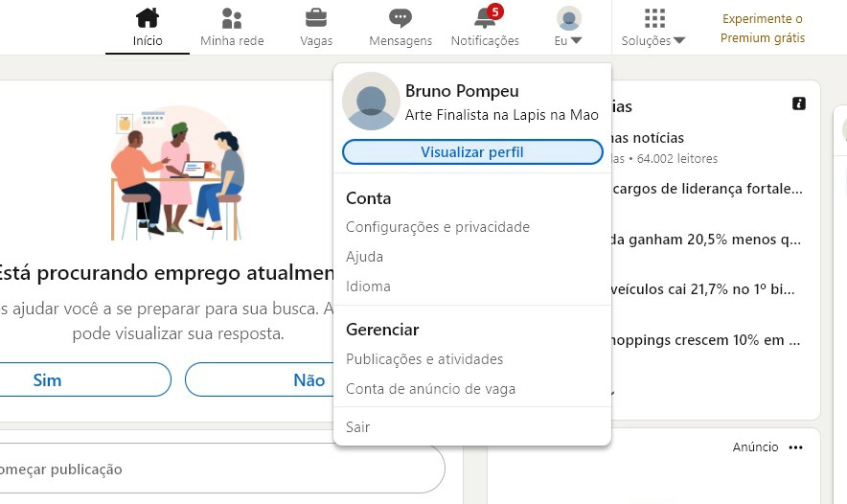Click Arte Finalista na Lapis na Mao

pos(502,115)
